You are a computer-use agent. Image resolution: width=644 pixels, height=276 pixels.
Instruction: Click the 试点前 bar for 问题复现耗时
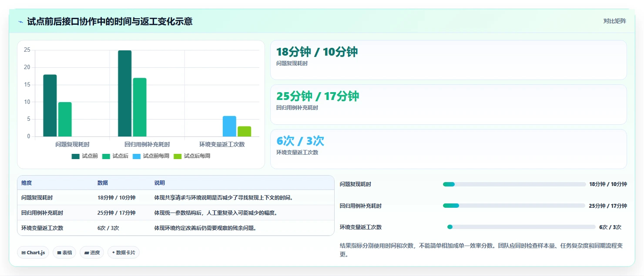(50, 106)
